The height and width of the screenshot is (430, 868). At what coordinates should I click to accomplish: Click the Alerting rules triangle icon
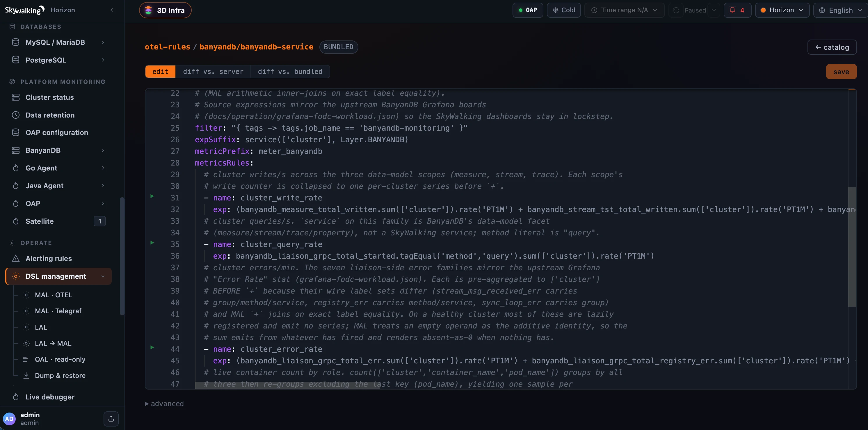[x=15, y=258]
